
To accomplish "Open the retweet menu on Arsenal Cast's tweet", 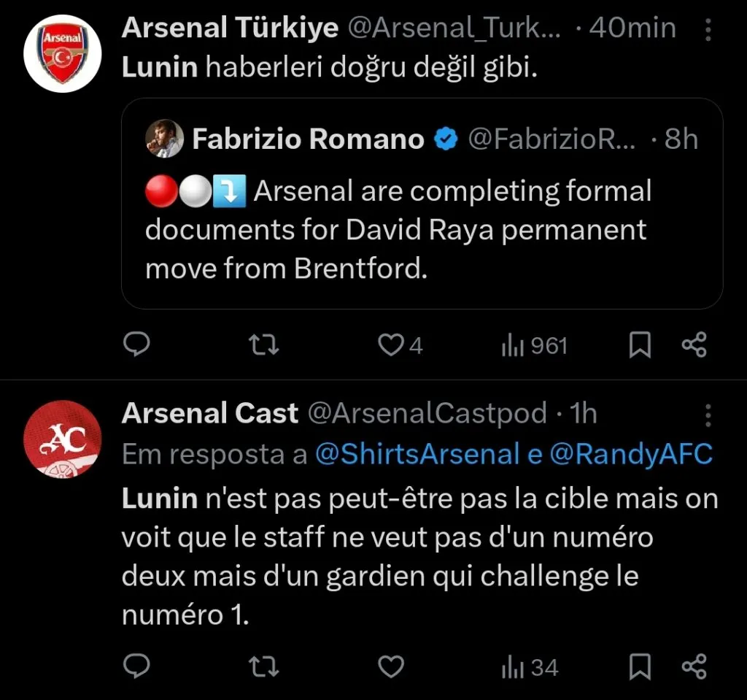I will tap(263, 665).
